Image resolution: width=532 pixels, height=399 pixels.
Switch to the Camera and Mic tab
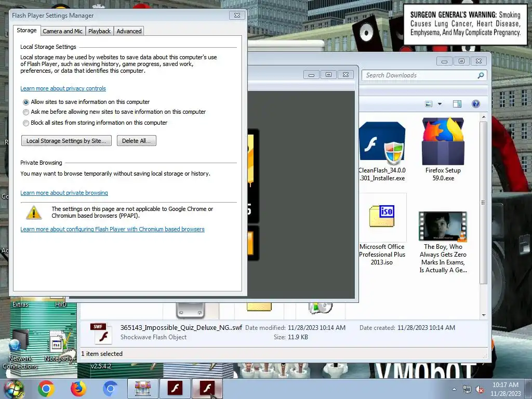62,31
